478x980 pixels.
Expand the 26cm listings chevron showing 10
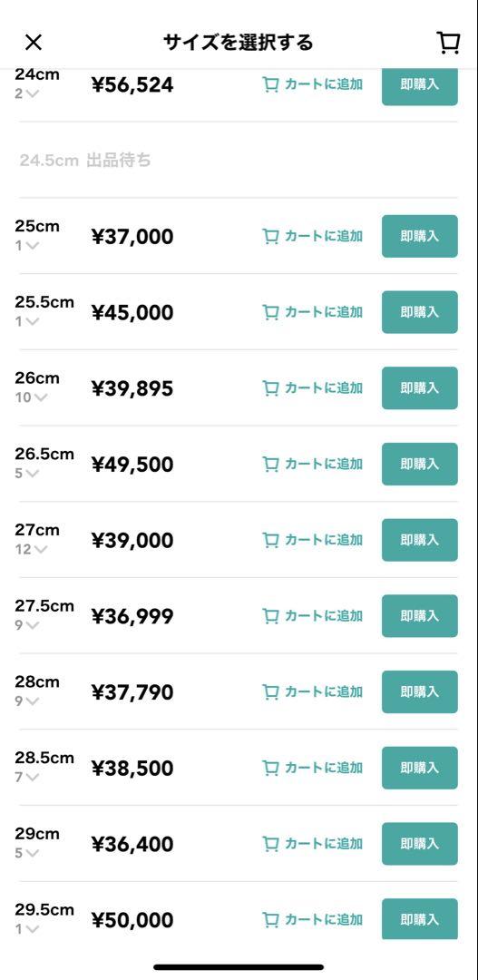(31, 397)
